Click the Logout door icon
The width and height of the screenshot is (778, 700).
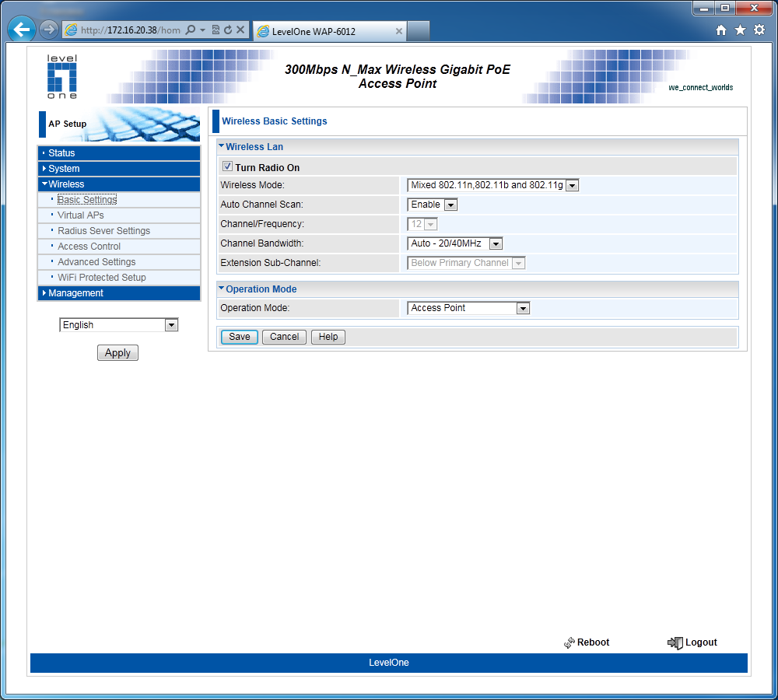pyautogui.click(x=675, y=642)
